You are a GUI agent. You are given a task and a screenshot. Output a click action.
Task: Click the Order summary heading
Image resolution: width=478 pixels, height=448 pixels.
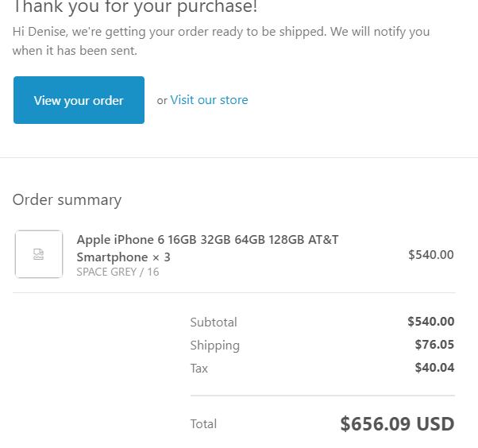click(67, 199)
